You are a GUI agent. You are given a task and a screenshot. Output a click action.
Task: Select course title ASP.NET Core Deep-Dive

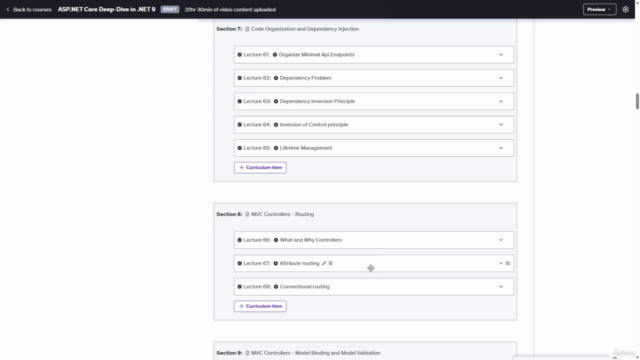pos(107,9)
